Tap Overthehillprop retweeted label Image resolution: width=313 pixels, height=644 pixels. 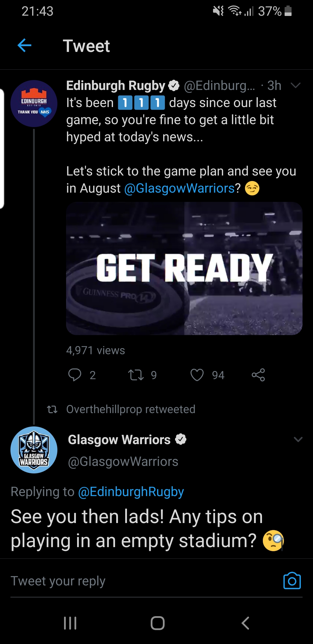tap(131, 409)
